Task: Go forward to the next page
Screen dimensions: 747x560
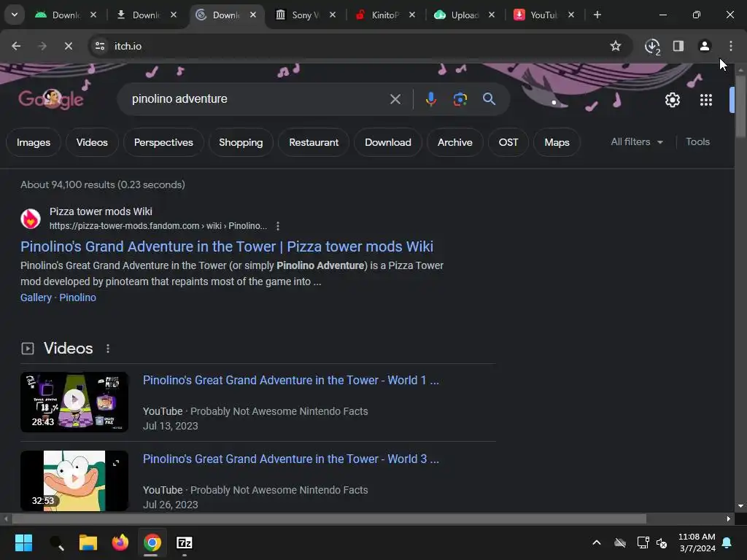Action: tap(42, 46)
